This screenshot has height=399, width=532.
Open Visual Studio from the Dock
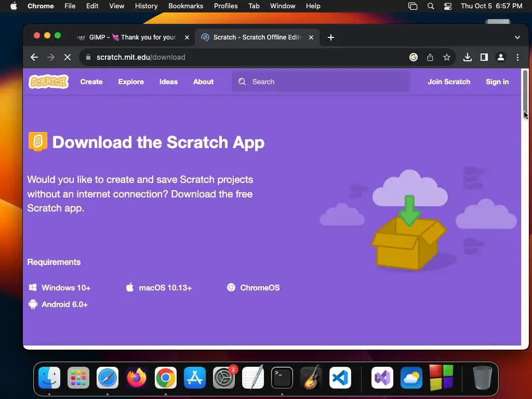(382, 378)
